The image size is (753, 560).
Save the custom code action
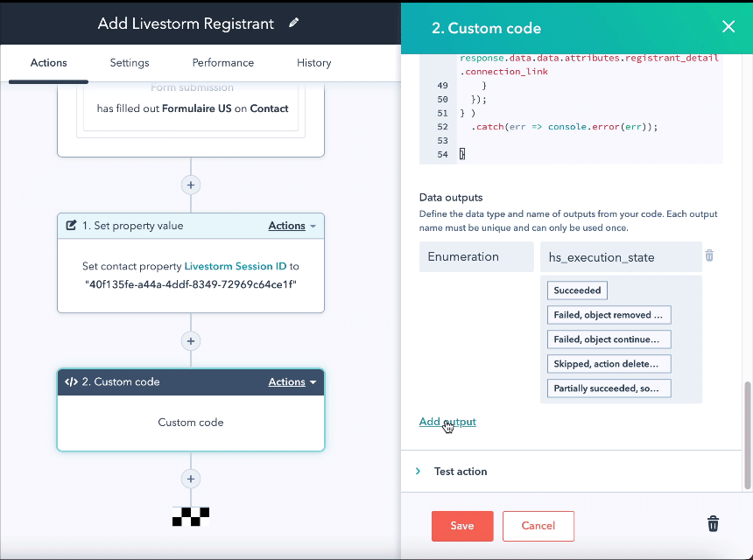(462, 526)
